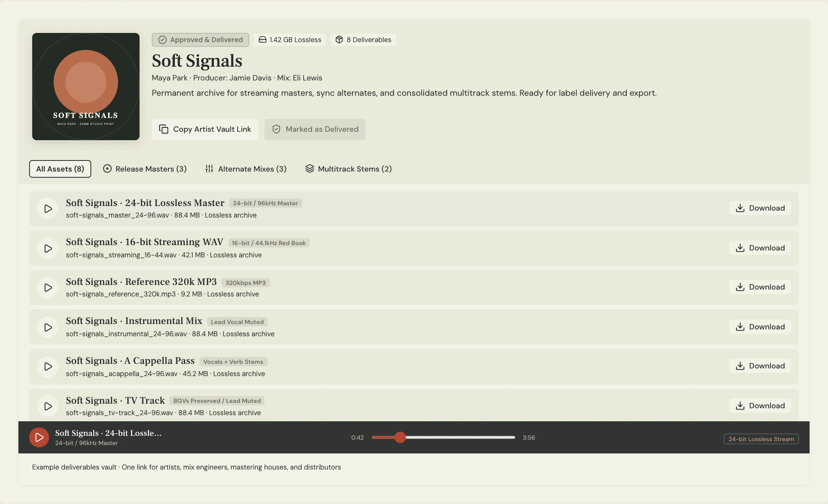Download the TV Track file
The image size is (828, 504).
point(760,406)
